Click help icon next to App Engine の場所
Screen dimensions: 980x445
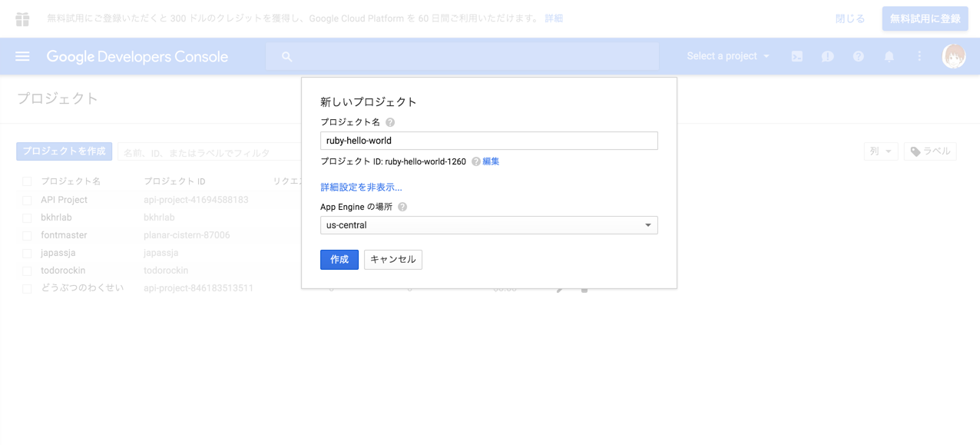[x=402, y=207]
